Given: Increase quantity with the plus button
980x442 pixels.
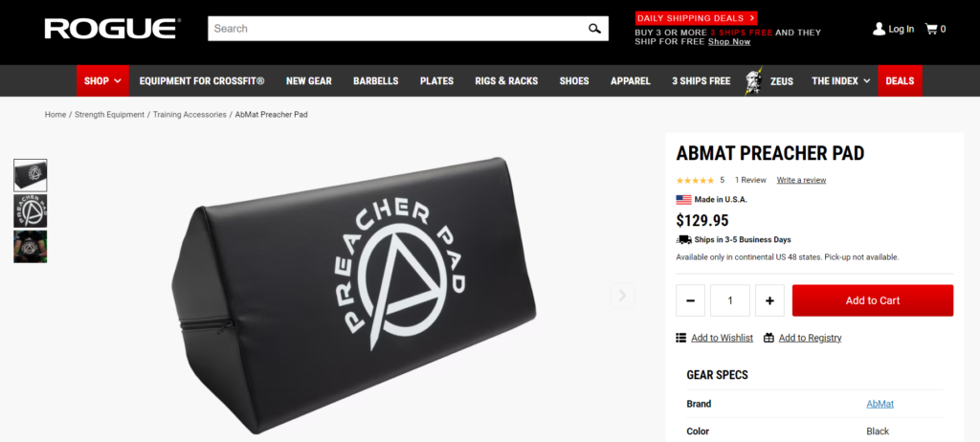Looking at the screenshot, I should point(769,300).
